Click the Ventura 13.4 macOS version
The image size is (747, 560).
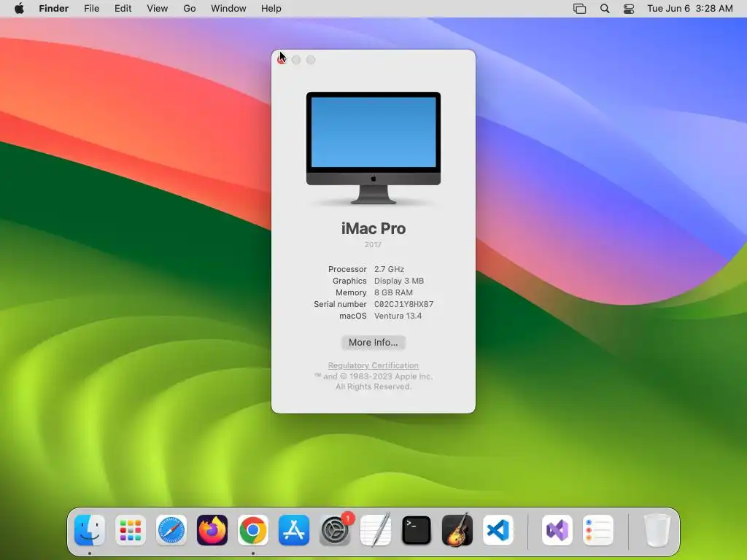[398, 316]
